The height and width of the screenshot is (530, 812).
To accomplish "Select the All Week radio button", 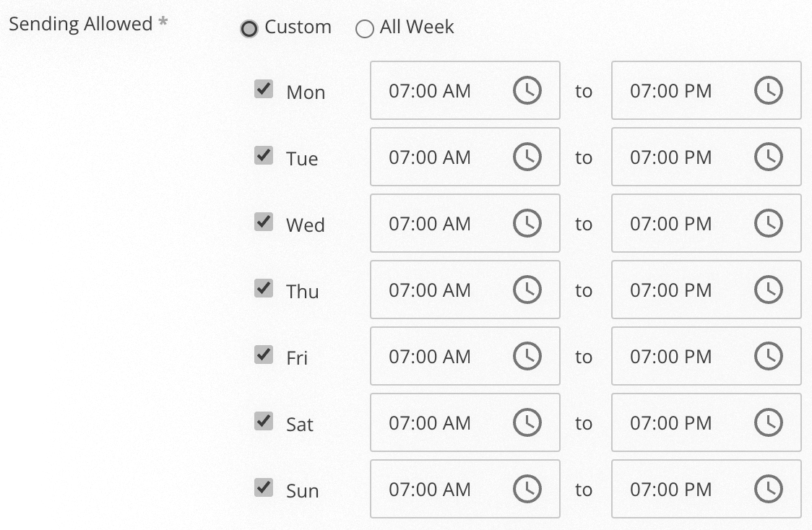I will click(364, 29).
